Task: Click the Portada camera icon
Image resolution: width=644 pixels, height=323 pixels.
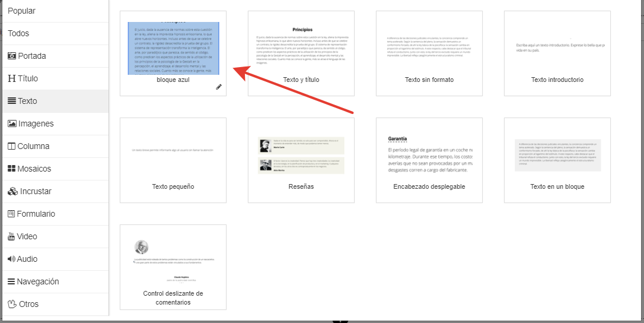Action: pyautogui.click(x=12, y=56)
